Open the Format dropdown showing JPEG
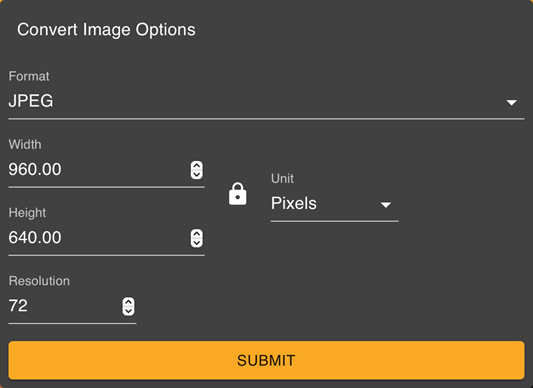The image size is (533, 388). tap(266, 101)
